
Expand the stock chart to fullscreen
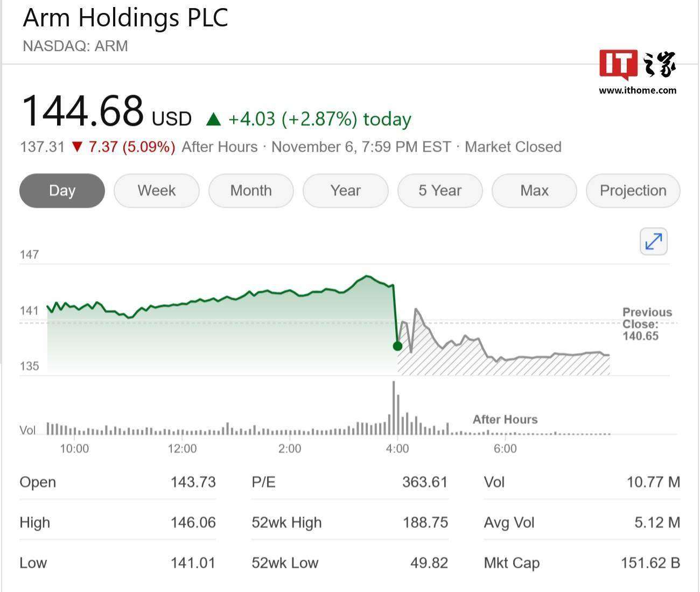point(653,241)
